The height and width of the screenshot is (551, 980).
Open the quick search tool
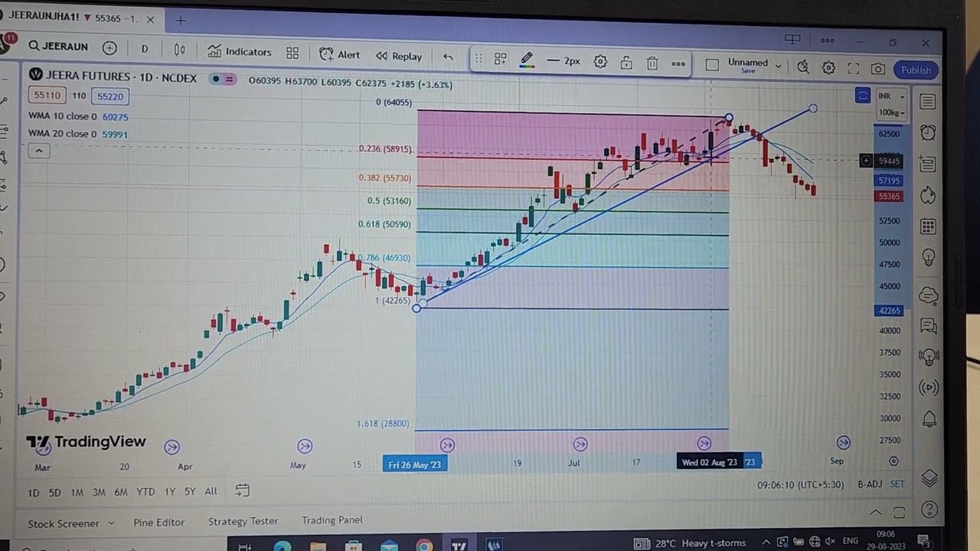(x=803, y=67)
